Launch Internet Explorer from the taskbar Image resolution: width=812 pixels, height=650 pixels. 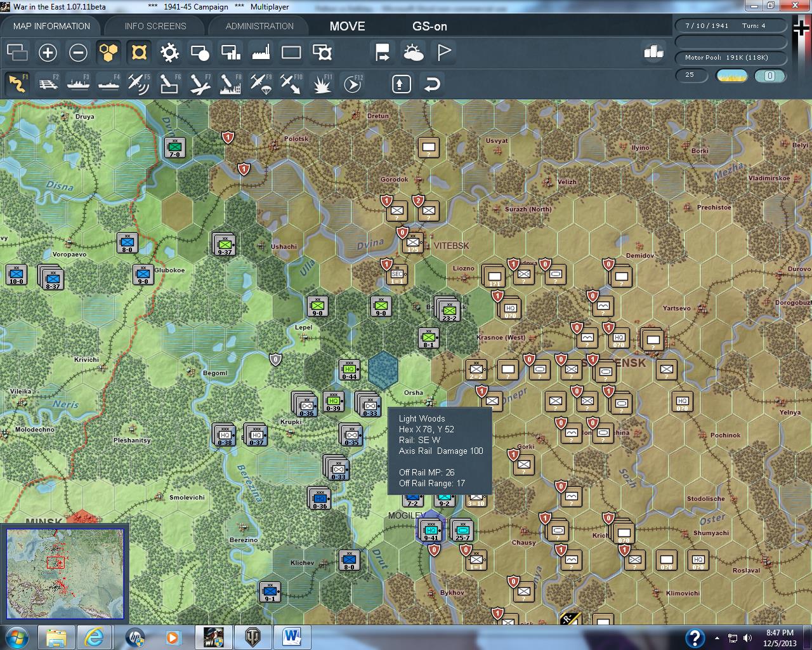95,637
